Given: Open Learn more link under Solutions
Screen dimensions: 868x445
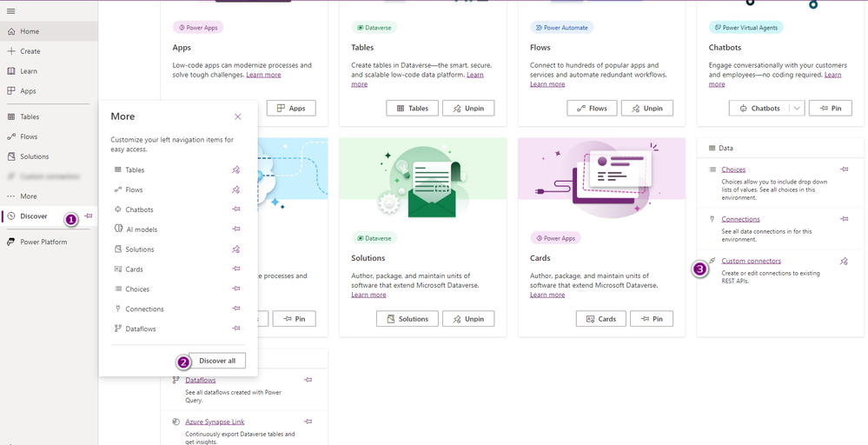Looking at the screenshot, I should click(368, 295).
